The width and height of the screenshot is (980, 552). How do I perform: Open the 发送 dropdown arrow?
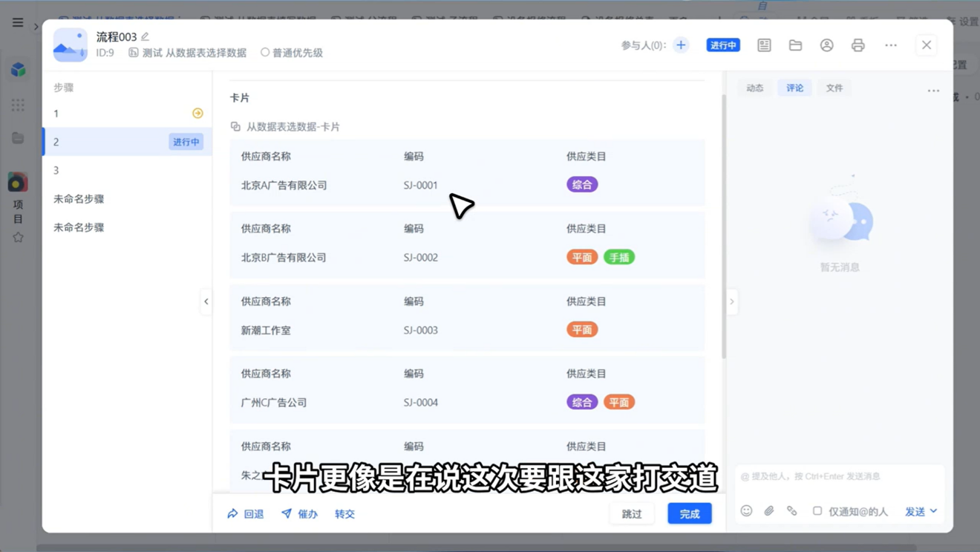(934, 511)
